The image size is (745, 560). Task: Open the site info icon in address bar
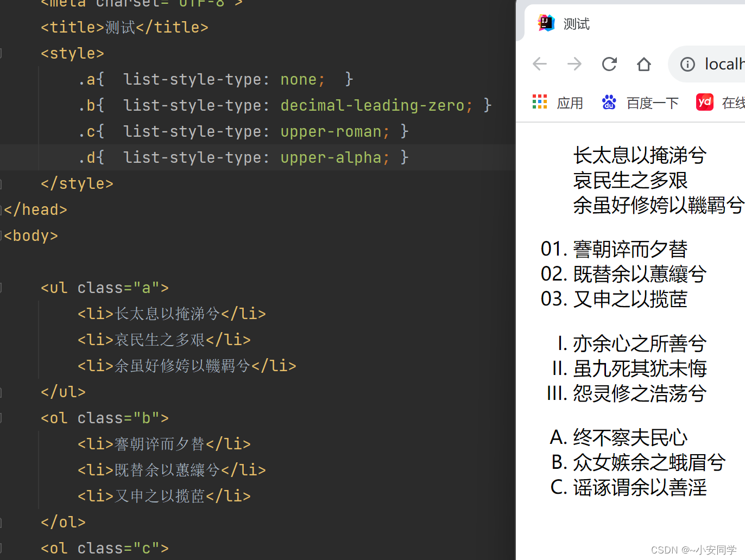pos(687,65)
